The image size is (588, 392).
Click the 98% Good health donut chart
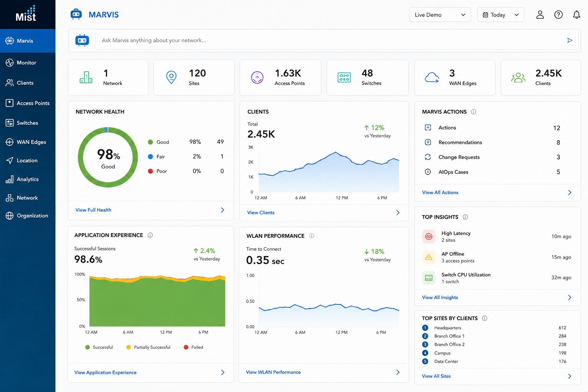tap(108, 157)
